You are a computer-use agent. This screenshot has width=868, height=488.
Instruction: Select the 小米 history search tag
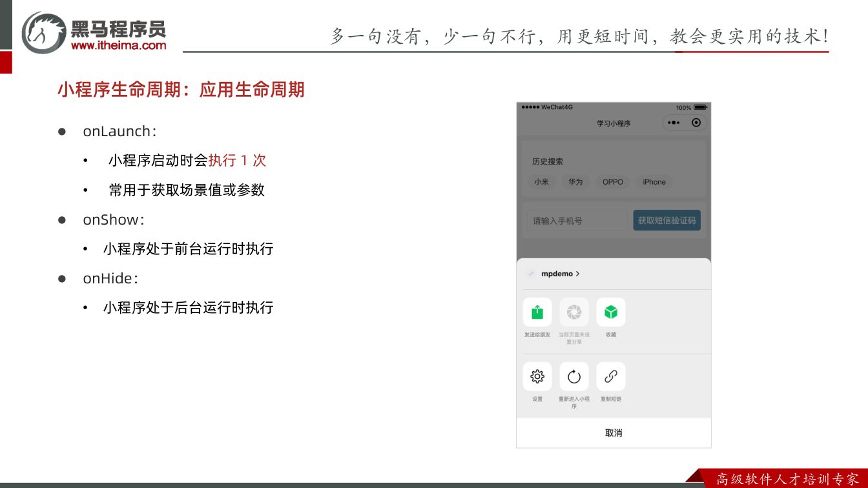541,182
